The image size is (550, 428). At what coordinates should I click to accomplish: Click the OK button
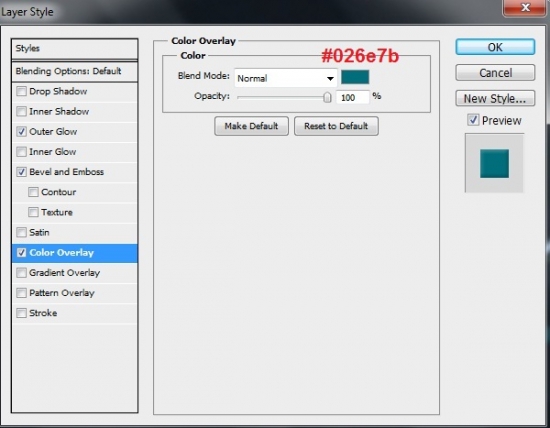(495, 47)
